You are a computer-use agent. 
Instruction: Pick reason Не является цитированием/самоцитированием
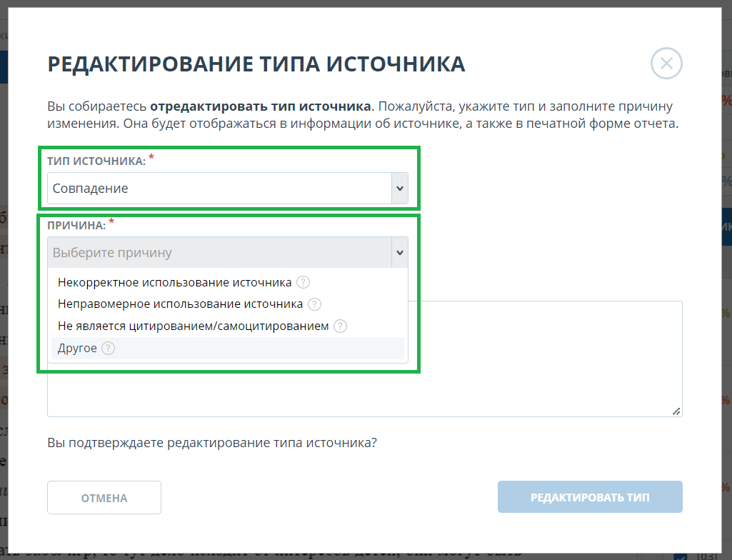click(193, 326)
